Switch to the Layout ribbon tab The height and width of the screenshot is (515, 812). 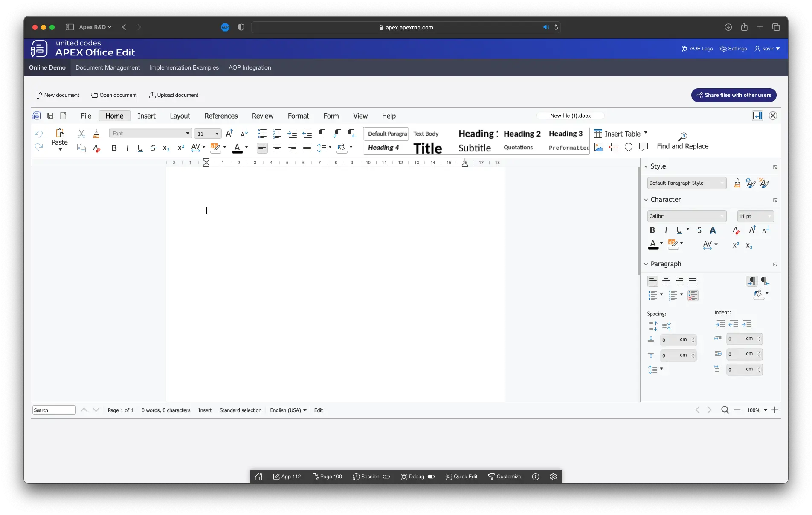[180, 116]
